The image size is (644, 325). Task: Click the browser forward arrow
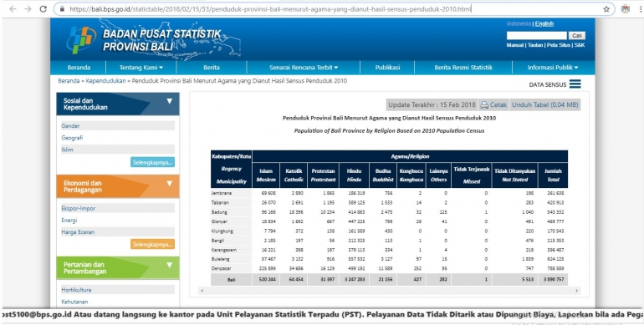(x=28, y=9)
